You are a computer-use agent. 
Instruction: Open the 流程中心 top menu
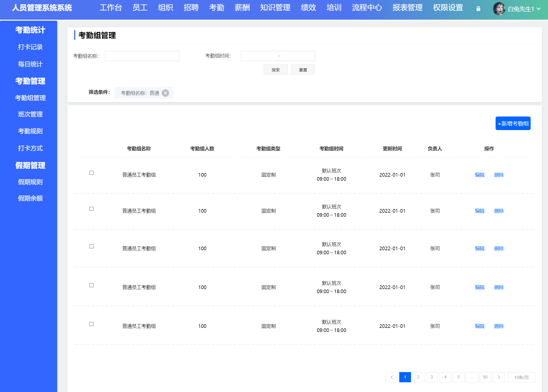pyautogui.click(x=367, y=8)
